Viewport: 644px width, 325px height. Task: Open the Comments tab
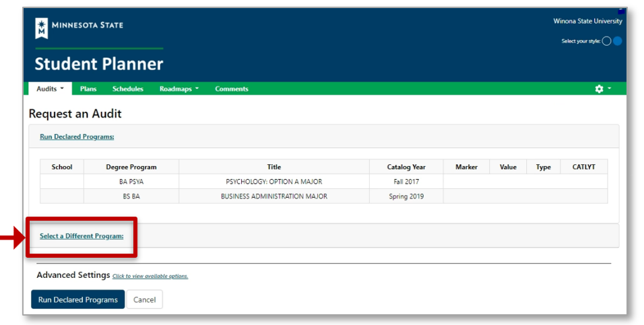coord(232,89)
